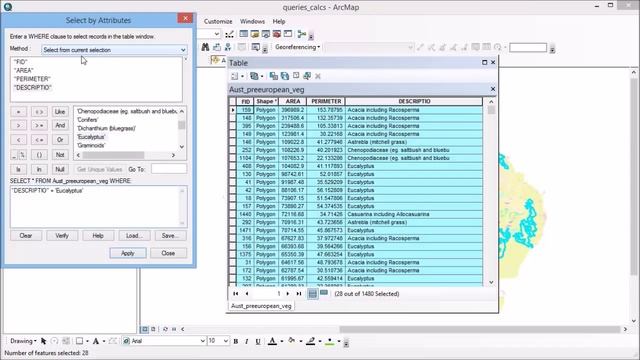640x360 pixels.
Task: Open the rectangle shape tool dropdown arrow
Action: tap(87, 341)
